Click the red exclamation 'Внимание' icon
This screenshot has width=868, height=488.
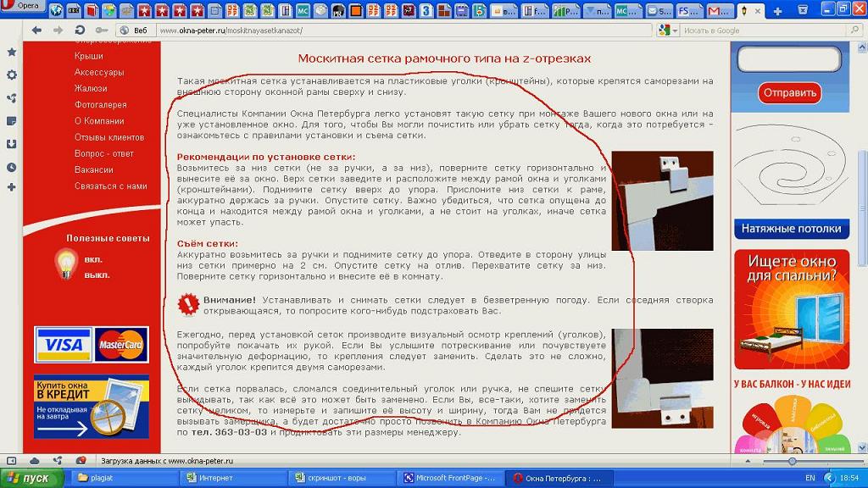click(x=188, y=304)
